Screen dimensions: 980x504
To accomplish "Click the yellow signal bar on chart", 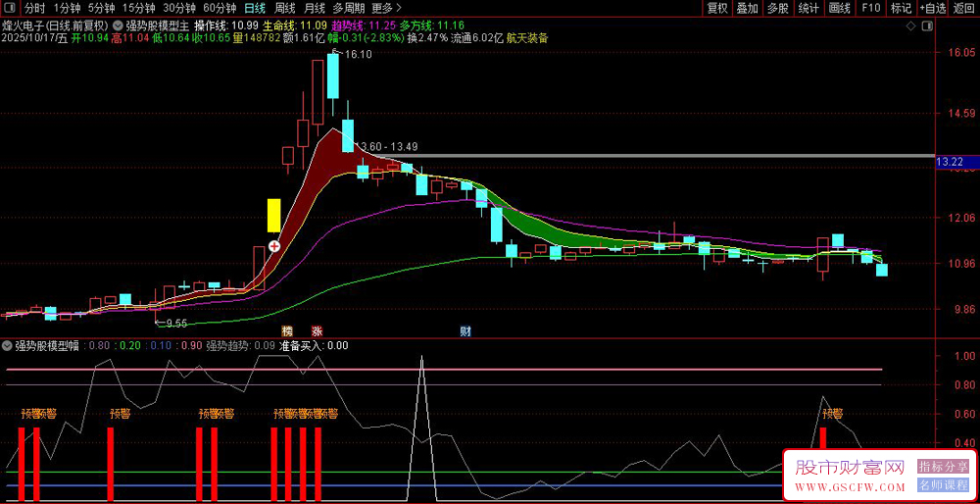I will [274, 215].
